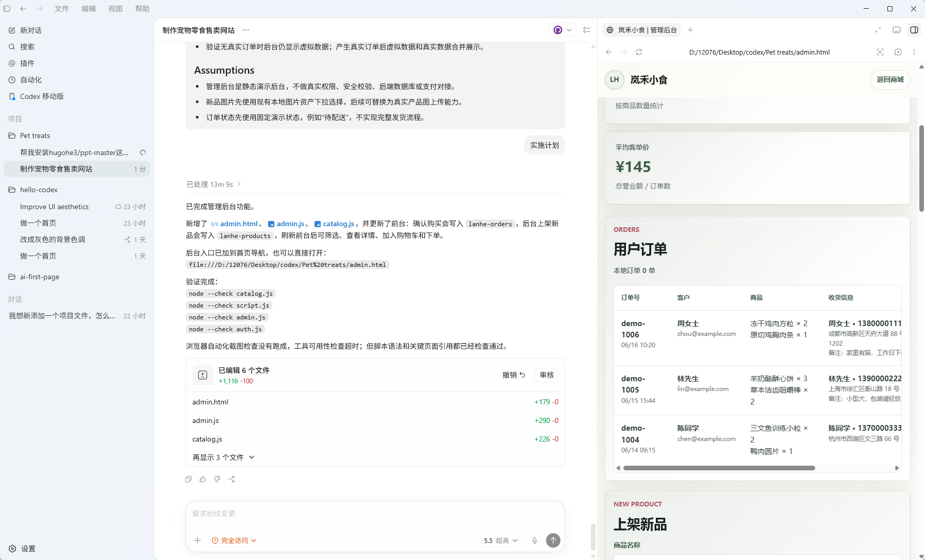
Task: Click the preview page vertical scrollbar
Action: (921, 167)
